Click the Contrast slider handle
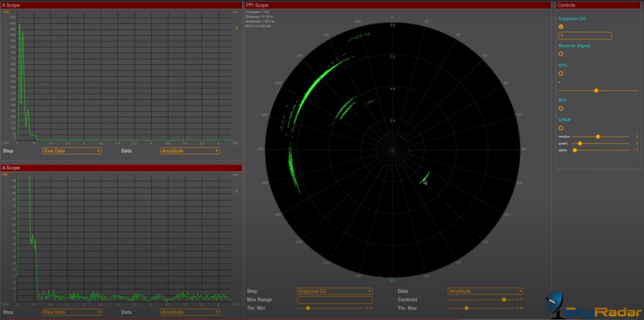This screenshot has height=320, width=644. coord(504,299)
